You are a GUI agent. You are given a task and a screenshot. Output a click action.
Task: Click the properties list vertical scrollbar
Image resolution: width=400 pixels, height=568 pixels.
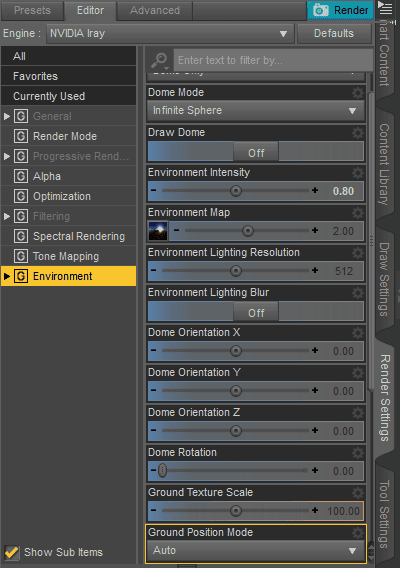(x=371, y=241)
